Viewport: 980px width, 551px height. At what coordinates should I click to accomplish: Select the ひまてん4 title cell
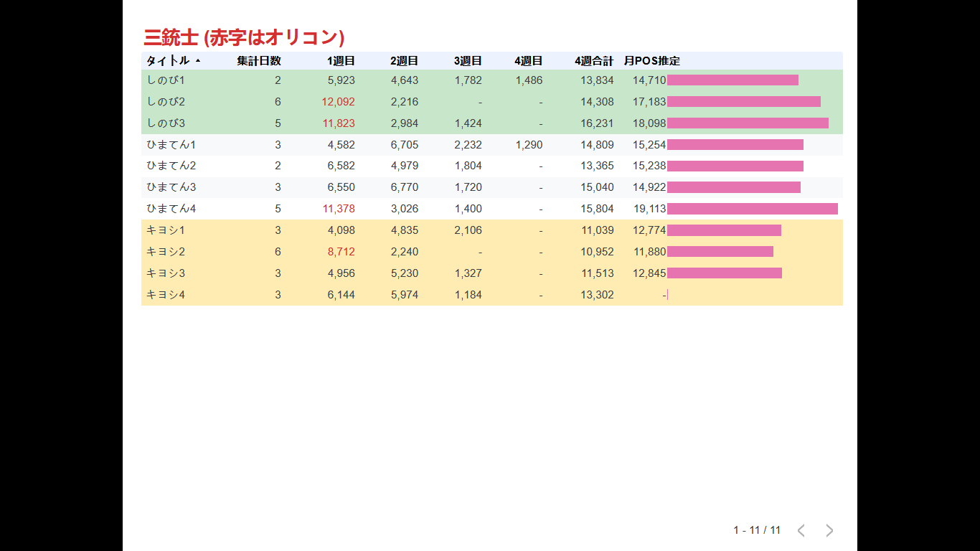pyautogui.click(x=171, y=209)
